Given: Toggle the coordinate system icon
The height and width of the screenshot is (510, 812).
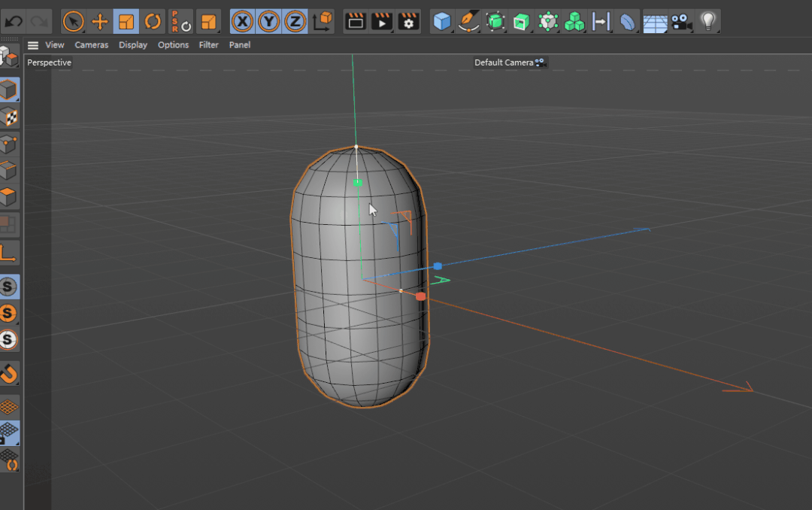Looking at the screenshot, I should coord(322,22).
